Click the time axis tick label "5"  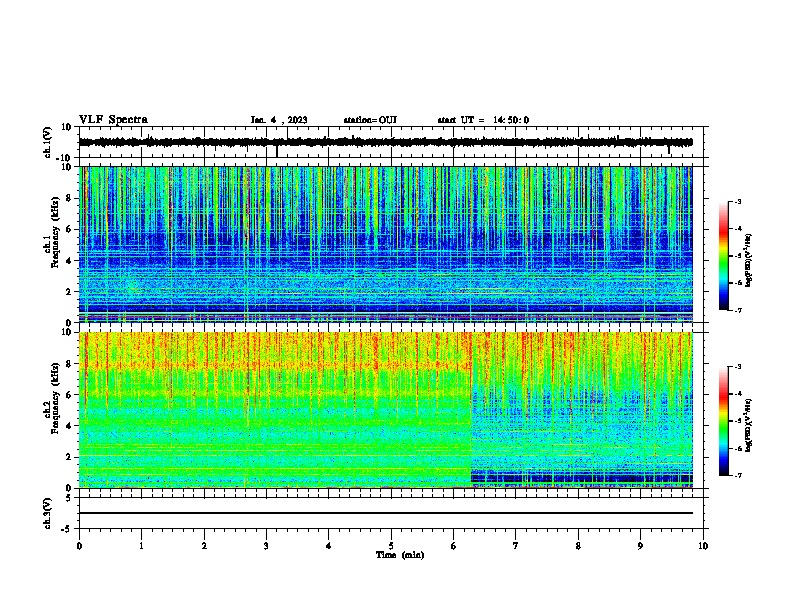(x=391, y=546)
